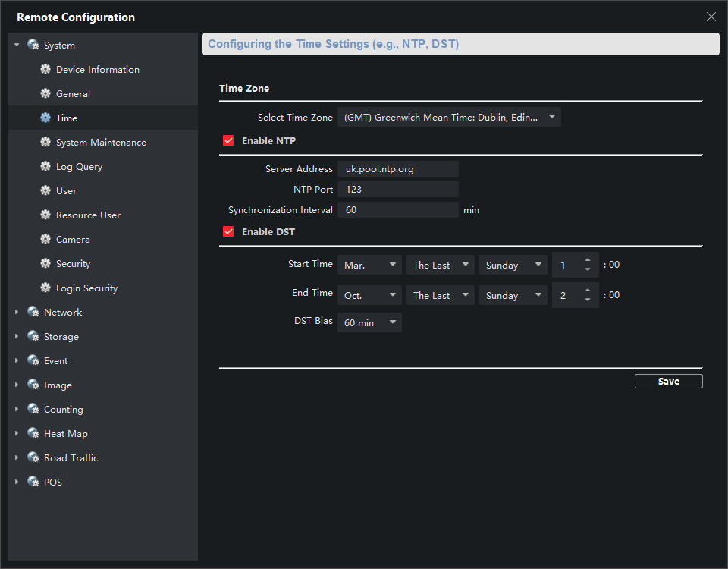Disable the Enable NTP checkbox
The width and height of the screenshot is (728, 569).
click(x=228, y=140)
